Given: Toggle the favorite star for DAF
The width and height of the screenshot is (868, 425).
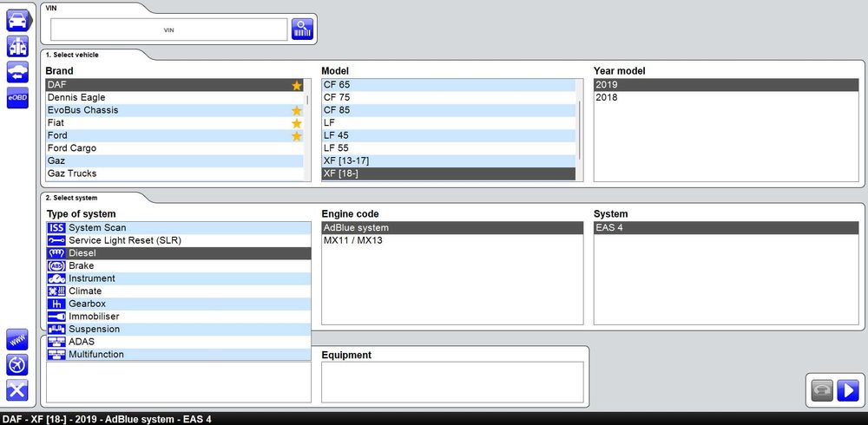Looking at the screenshot, I should coord(297,85).
